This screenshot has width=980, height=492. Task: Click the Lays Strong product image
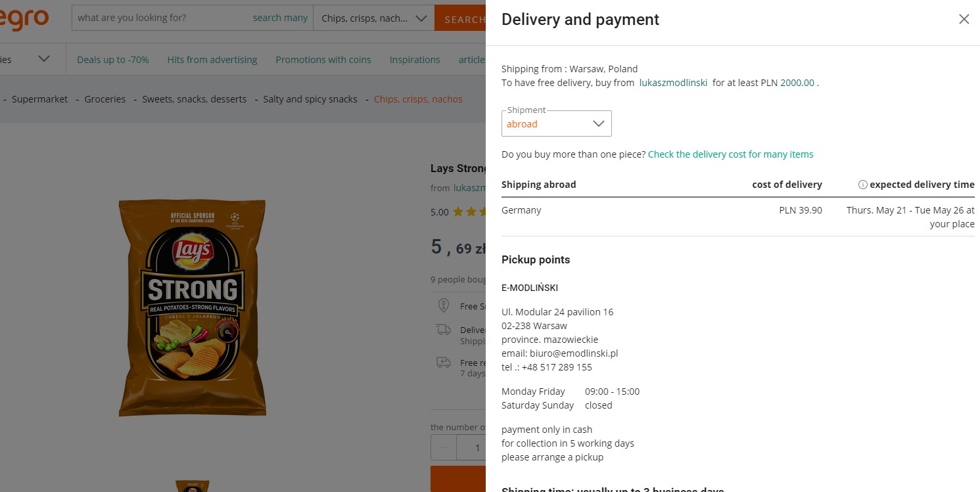(192, 307)
